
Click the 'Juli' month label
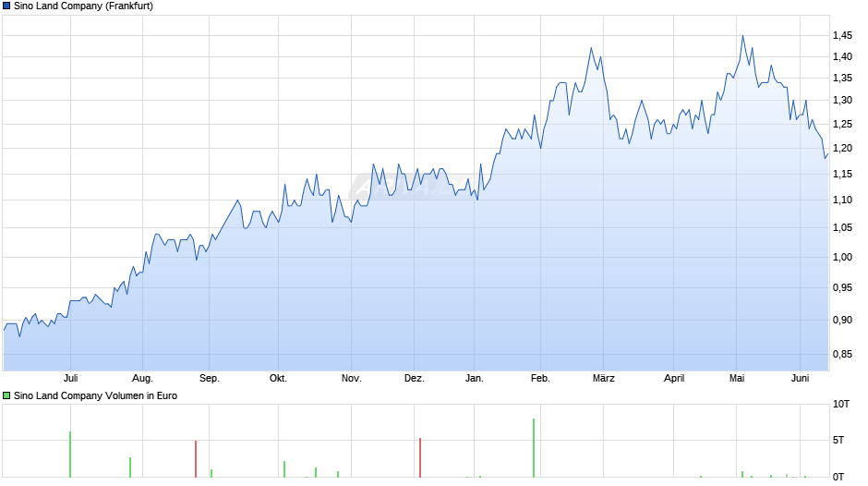[70, 378]
